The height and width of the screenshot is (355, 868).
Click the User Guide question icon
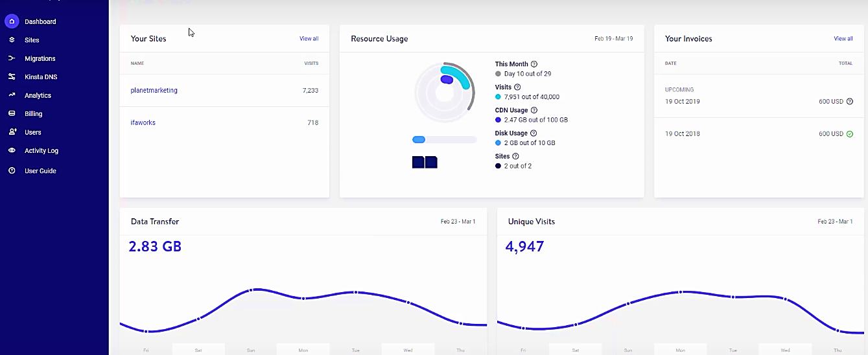12,171
